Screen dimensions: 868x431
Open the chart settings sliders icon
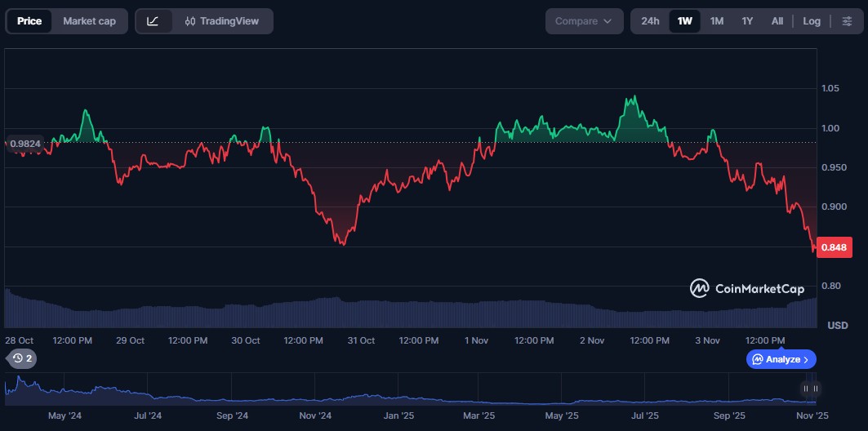(847, 21)
